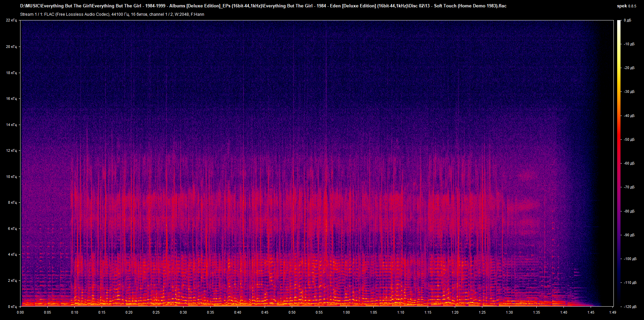Click the 1:40 time axis label

[563, 312]
